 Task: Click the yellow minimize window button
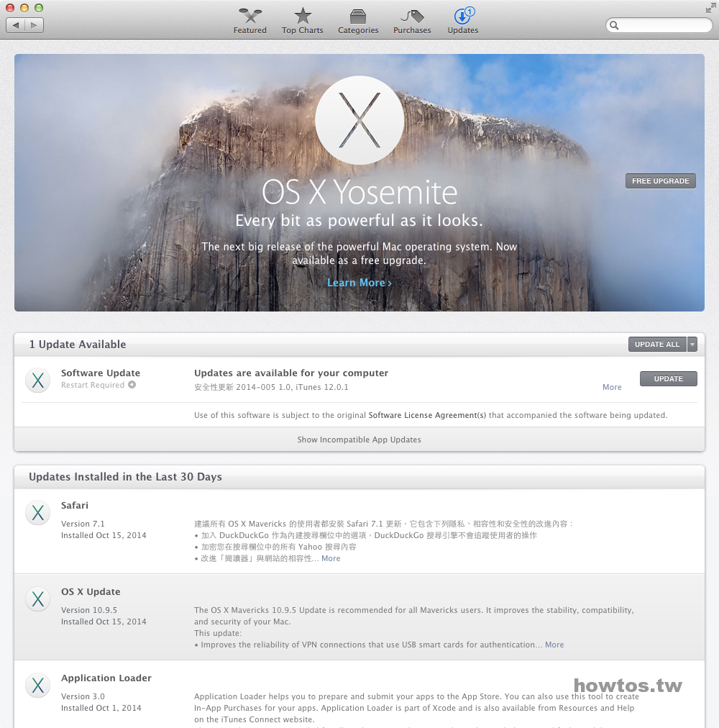pyautogui.click(x=24, y=8)
